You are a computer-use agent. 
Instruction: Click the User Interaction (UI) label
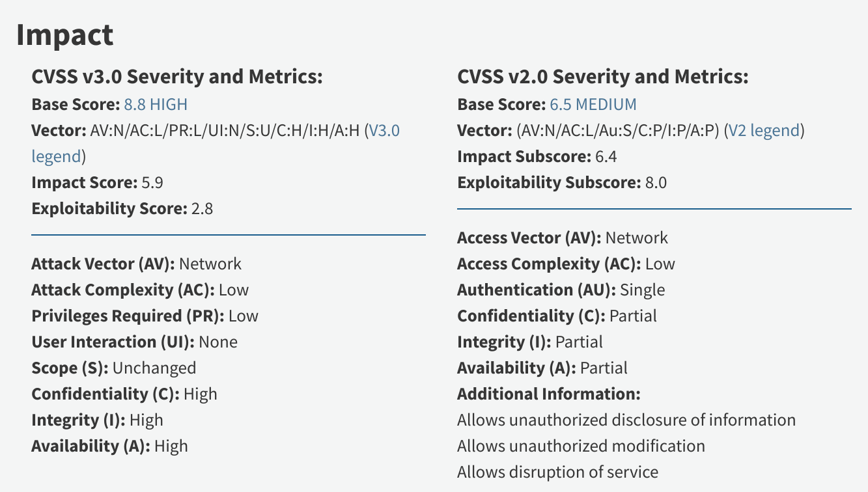click(x=113, y=342)
